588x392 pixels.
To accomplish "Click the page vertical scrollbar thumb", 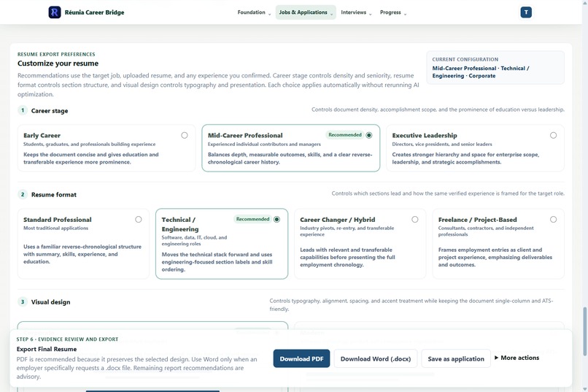I will point(584,331).
